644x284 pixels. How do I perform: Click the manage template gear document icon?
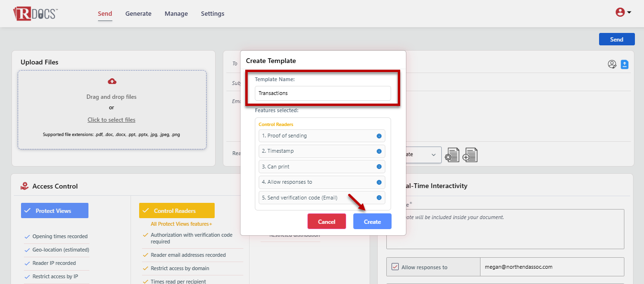coord(452,155)
